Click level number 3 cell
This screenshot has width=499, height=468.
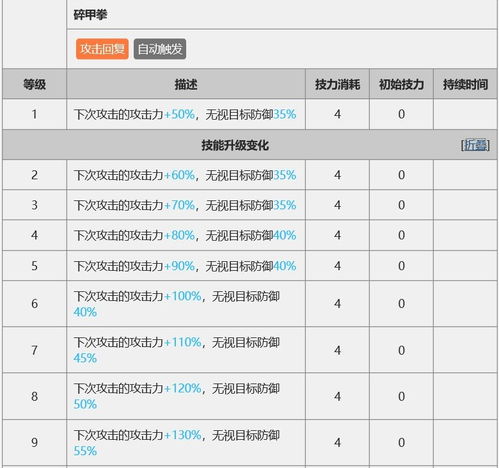pyautogui.click(x=34, y=205)
